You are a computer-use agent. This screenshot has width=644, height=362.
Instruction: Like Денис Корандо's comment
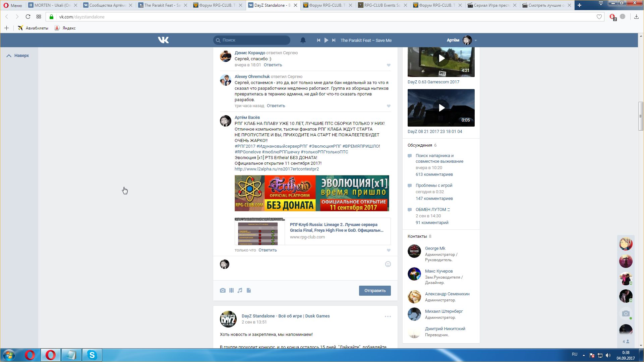tap(389, 65)
